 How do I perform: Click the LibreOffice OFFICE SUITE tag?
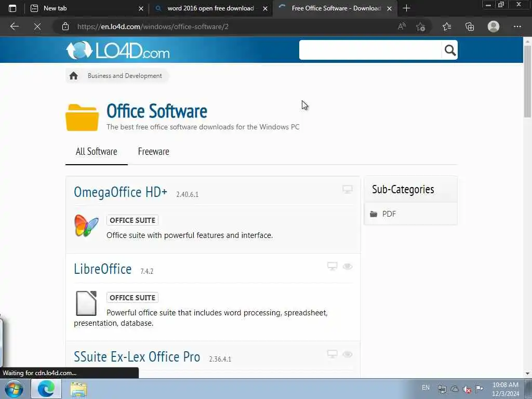(132, 298)
